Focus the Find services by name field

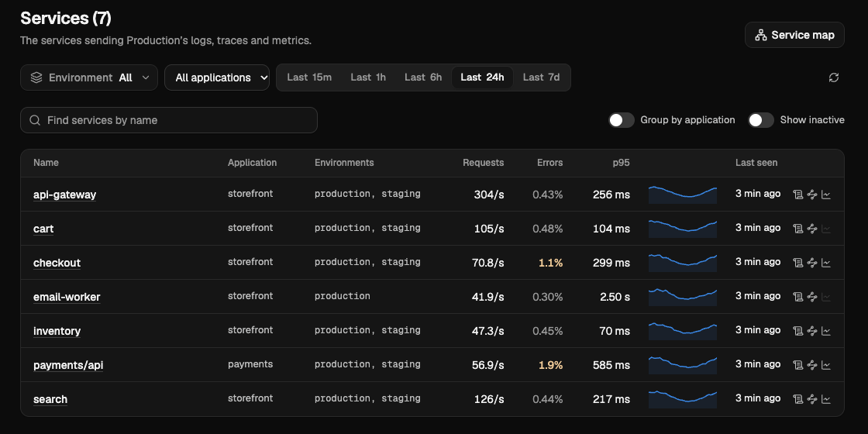pos(169,120)
